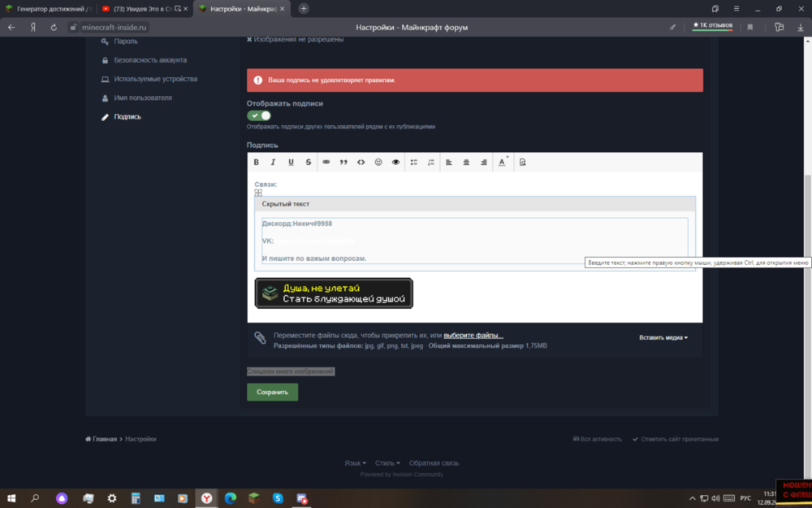Click the editor preview icon
The image size is (812, 508).
point(522,163)
